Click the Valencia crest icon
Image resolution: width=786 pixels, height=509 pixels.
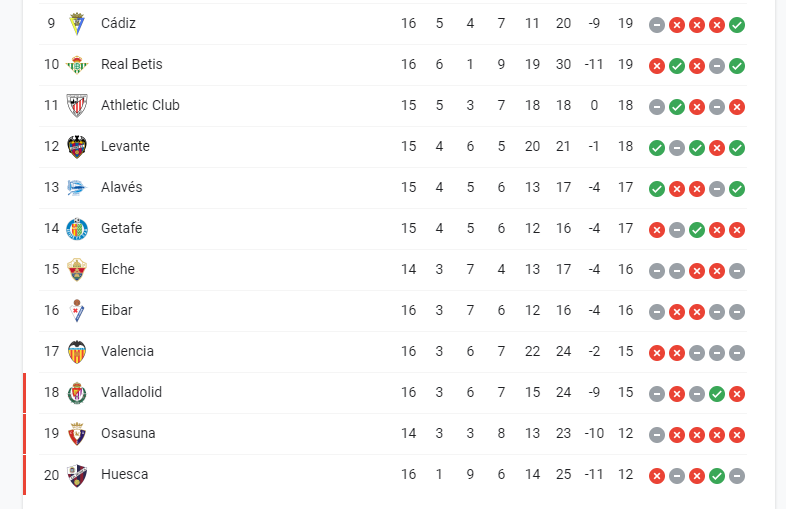pyautogui.click(x=77, y=352)
